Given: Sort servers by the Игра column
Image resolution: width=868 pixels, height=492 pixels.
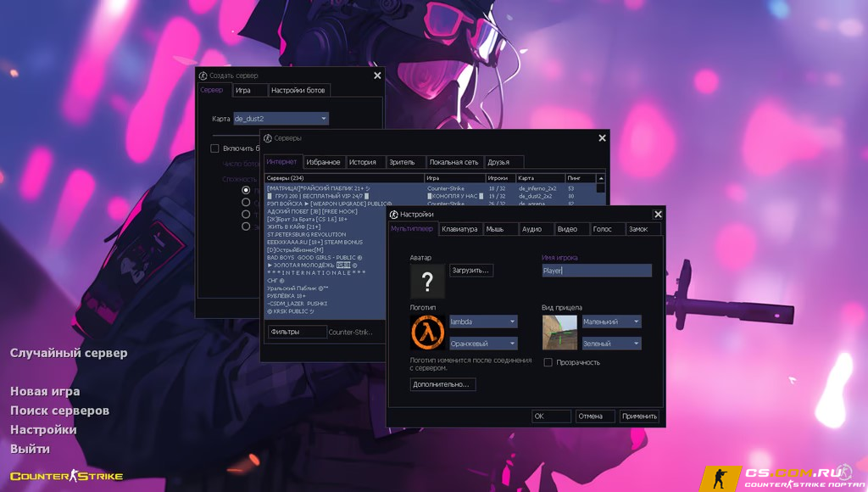Looking at the screenshot, I should pyautogui.click(x=455, y=178).
